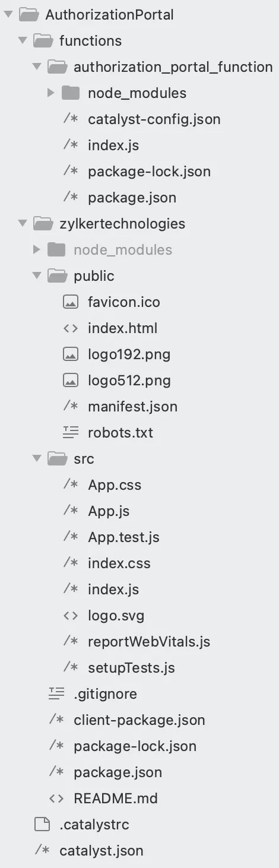
Task: Click the README.md code brackets icon
Action: coord(56,799)
